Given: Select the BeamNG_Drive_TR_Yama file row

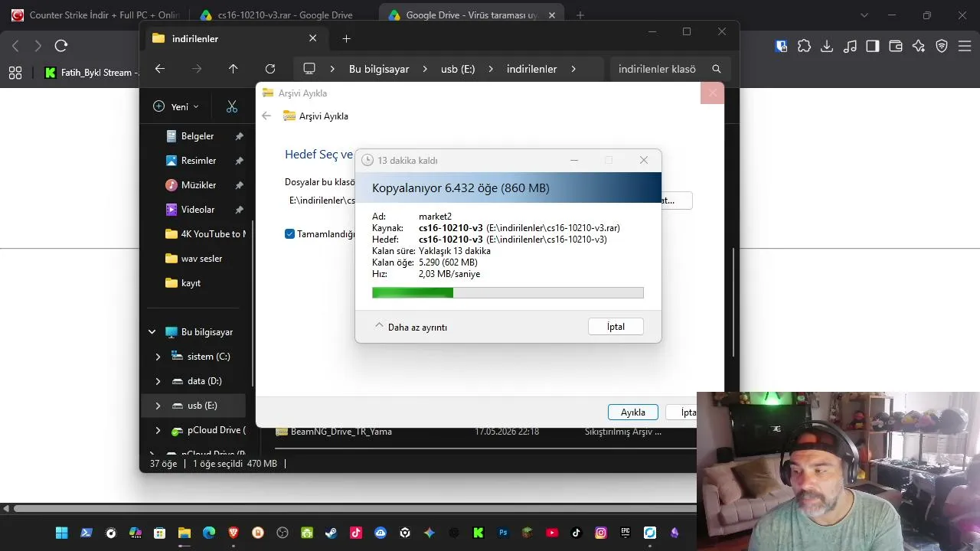Looking at the screenshot, I should [x=485, y=432].
